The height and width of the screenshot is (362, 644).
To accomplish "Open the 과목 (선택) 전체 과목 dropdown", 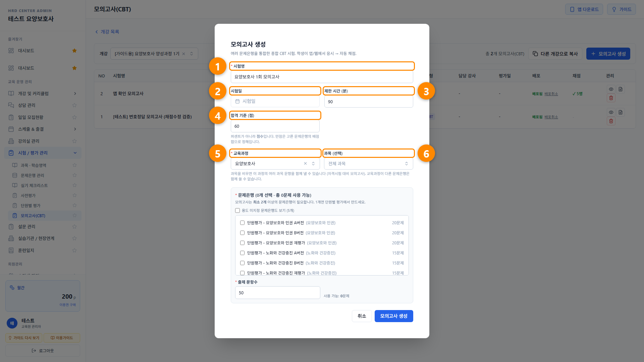I will (x=368, y=164).
